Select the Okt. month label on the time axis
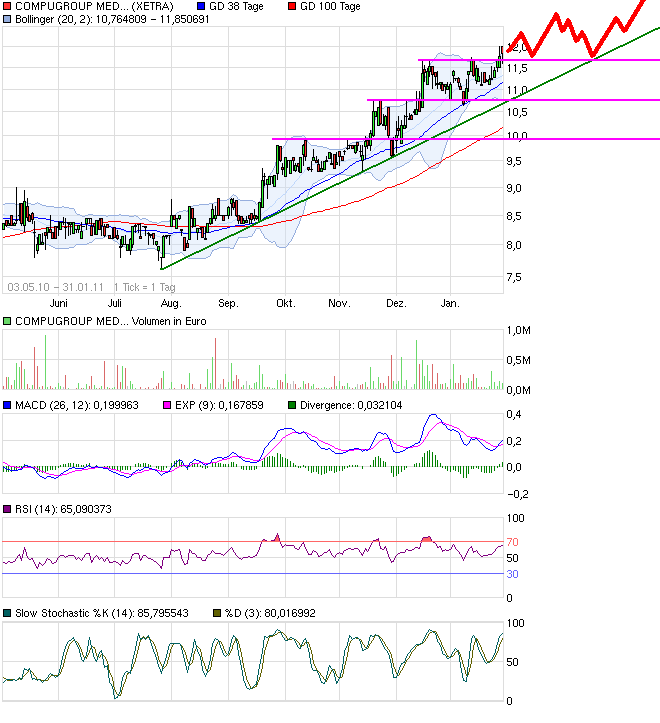The image size is (660, 723). [x=285, y=303]
